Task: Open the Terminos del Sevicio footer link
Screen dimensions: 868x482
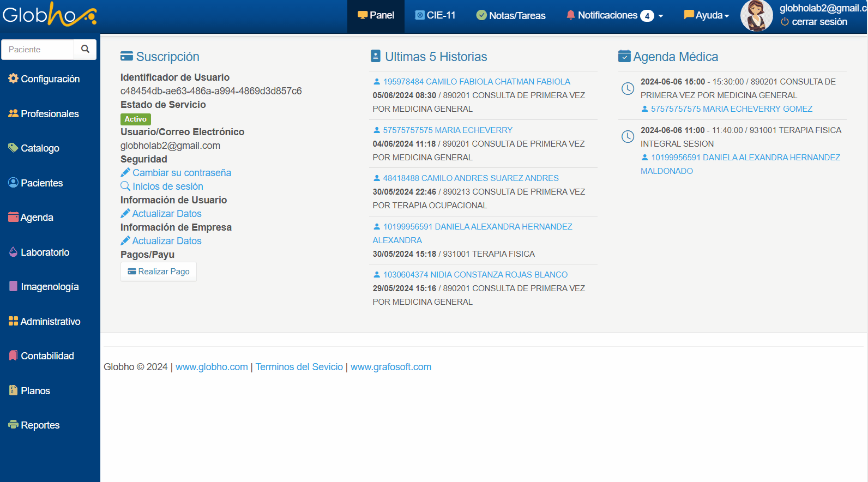Action: [x=299, y=367]
